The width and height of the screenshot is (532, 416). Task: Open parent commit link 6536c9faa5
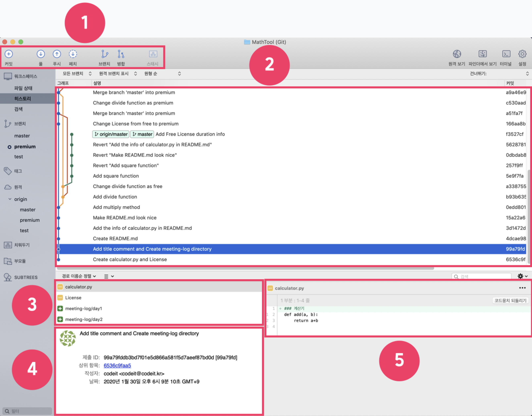click(x=117, y=366)
